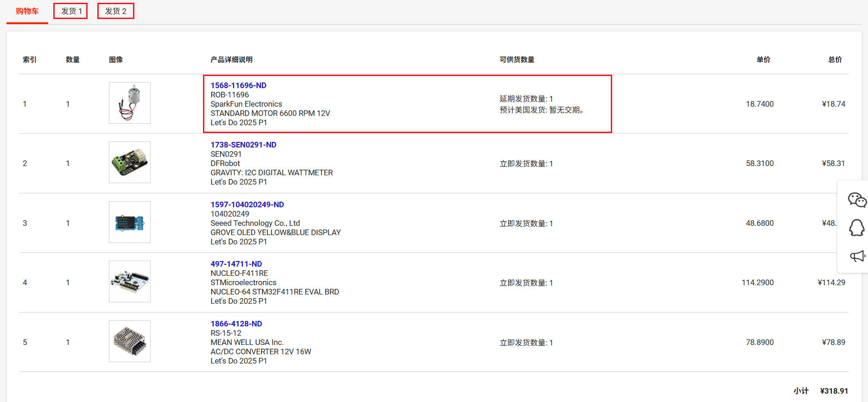This screenshot has width=868, height=402.
Task: Click the text DFRobot
Action: (225, 163)
